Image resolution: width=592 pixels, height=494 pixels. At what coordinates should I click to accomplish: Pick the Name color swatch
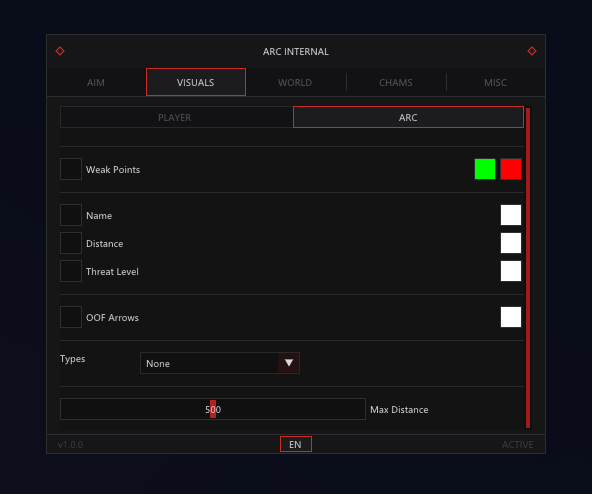point(511,215)
